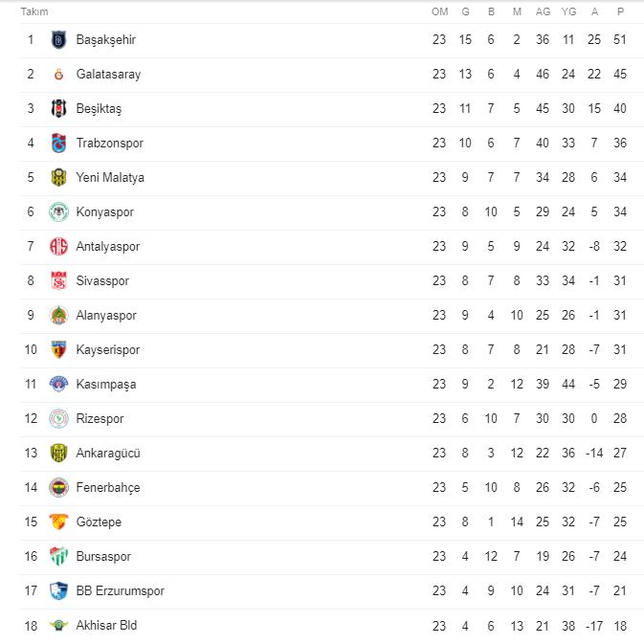Click the Galatasaray club logo
This screenshot has width=644, height=644.
(58, 75)
